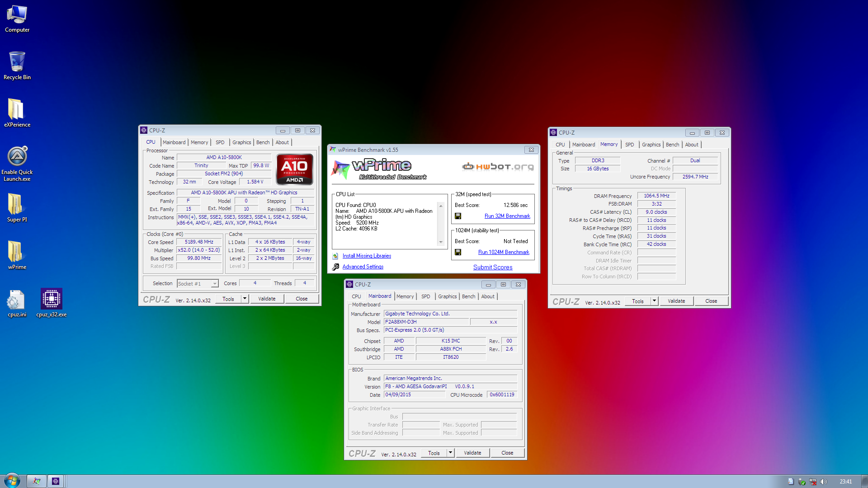Open About tab in Mainboard window

pyautogui.click(x=488, y=296)
